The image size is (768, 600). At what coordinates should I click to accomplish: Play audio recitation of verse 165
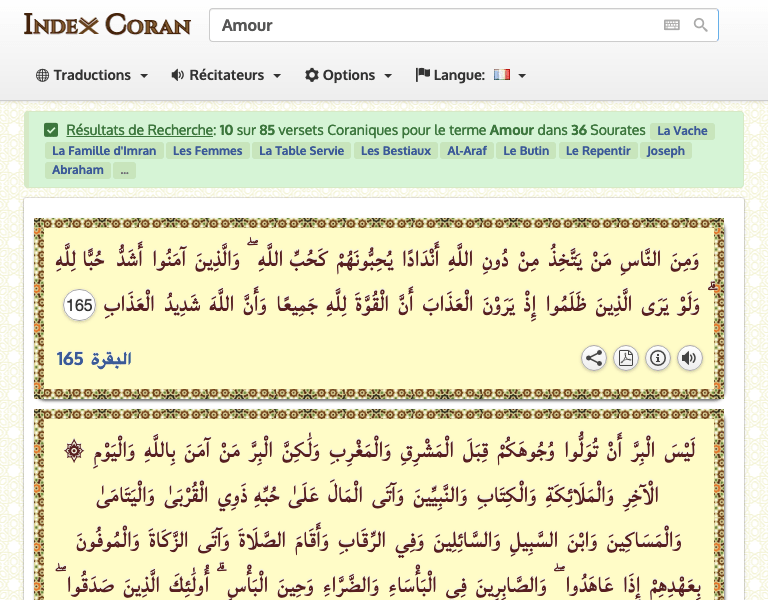point(689,358)
